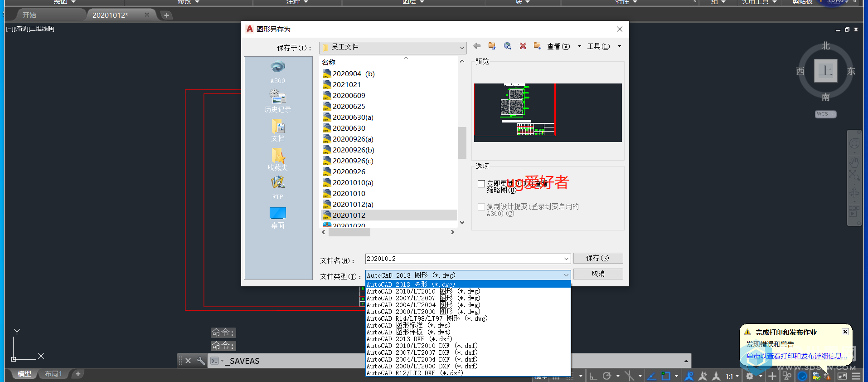Open the 文档 places shortcut

tap(278, 130)
